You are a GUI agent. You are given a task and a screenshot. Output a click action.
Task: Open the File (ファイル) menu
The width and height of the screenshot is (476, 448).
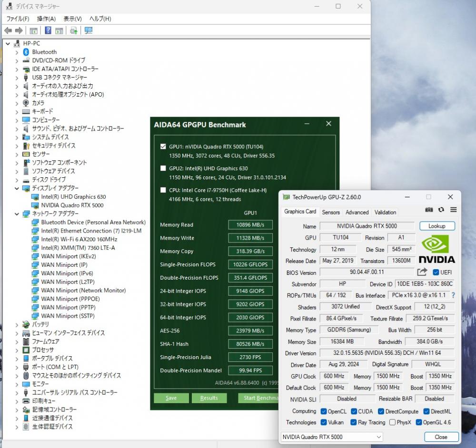[x=18, y=19]
